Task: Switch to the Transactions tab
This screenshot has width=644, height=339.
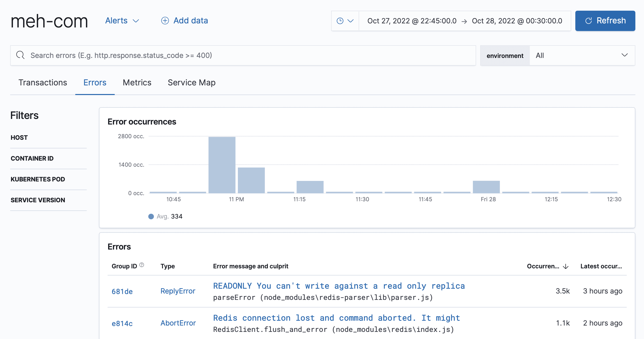Action: coord(43,83)
